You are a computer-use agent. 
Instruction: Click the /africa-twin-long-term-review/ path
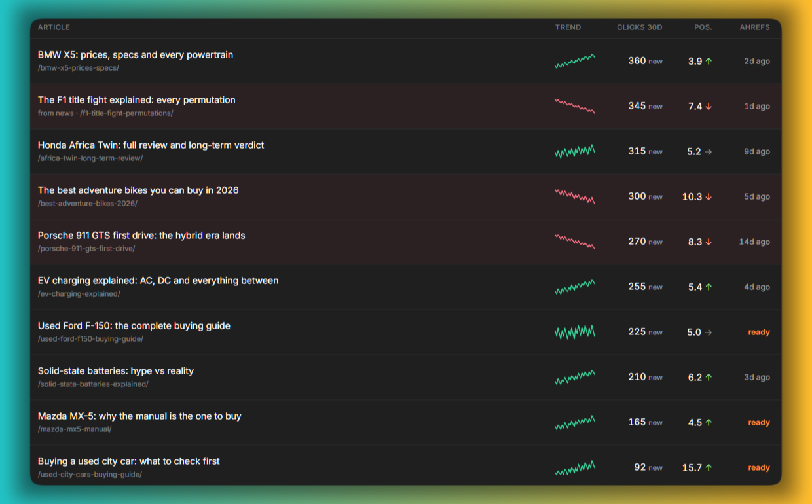90,158
